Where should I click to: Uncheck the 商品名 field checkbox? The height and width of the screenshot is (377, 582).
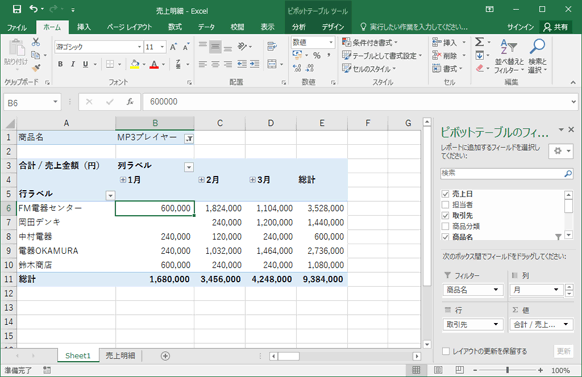(x=445, y=237)
